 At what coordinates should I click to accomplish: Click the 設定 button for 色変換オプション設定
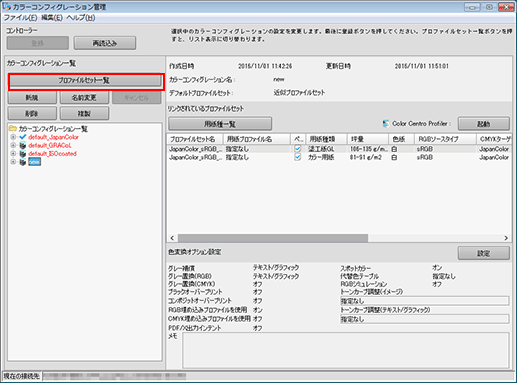484,253
